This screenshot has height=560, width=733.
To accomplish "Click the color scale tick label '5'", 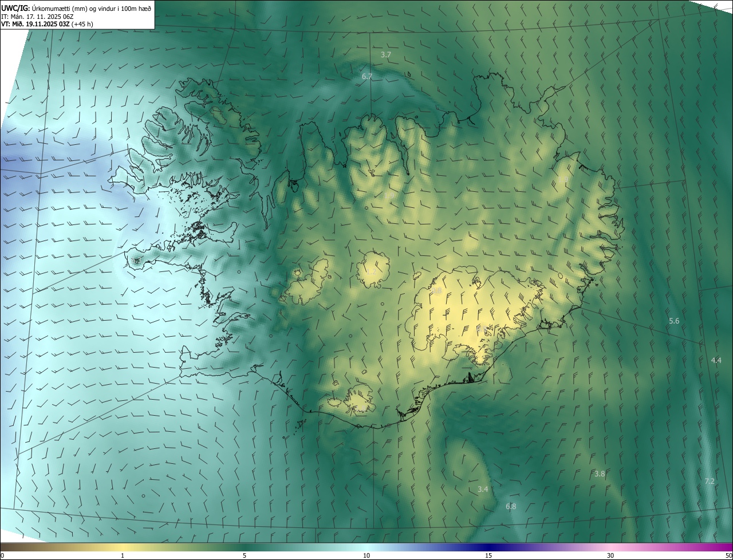I will 245,555.
